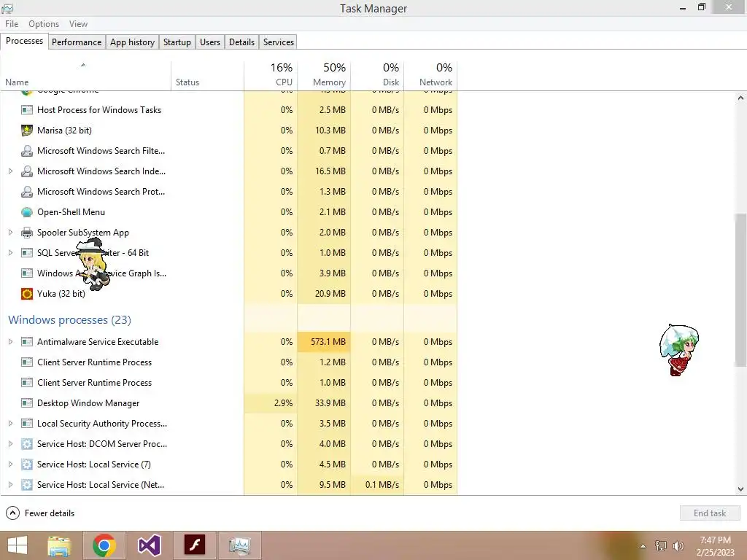Screen dimensions: 747x560
Task: Switch to the Startup tab
Action: [x=177, y=42]
